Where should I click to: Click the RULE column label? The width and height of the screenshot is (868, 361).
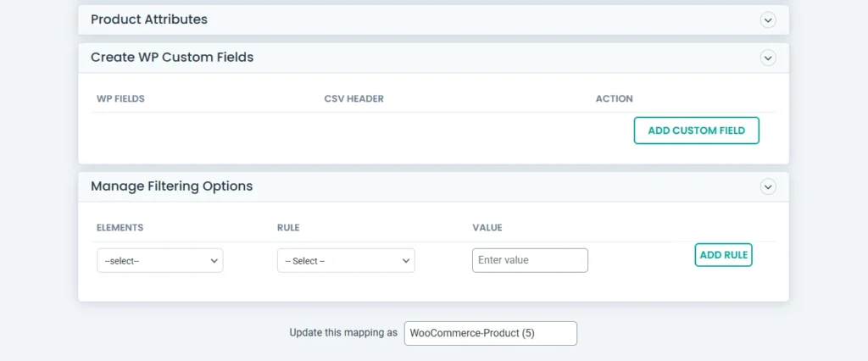coord(288,228)
